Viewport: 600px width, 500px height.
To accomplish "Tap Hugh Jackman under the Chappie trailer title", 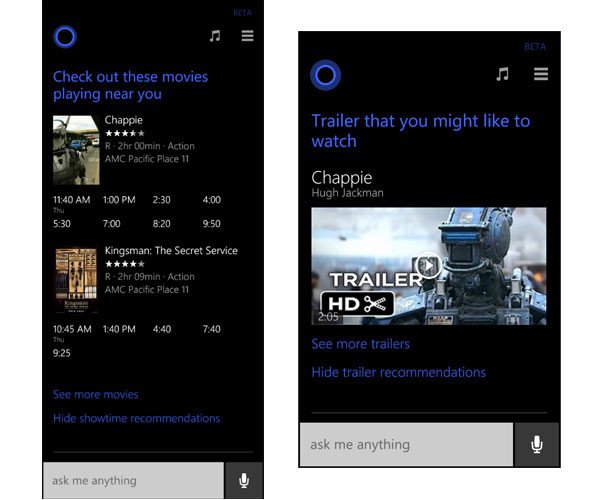I will (x=347, y=193).
